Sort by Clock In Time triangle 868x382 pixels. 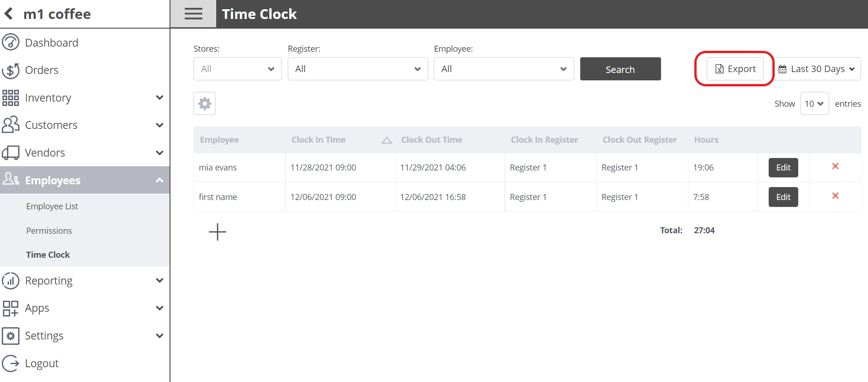387,140
